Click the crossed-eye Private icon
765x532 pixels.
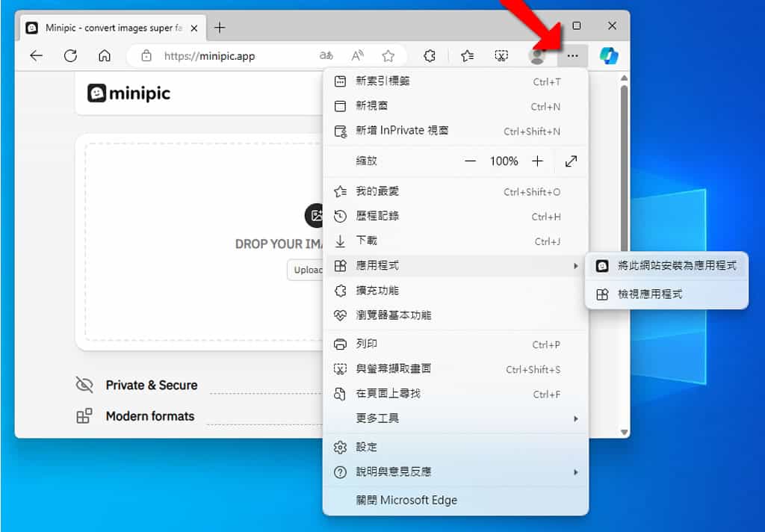pos(84,385)
